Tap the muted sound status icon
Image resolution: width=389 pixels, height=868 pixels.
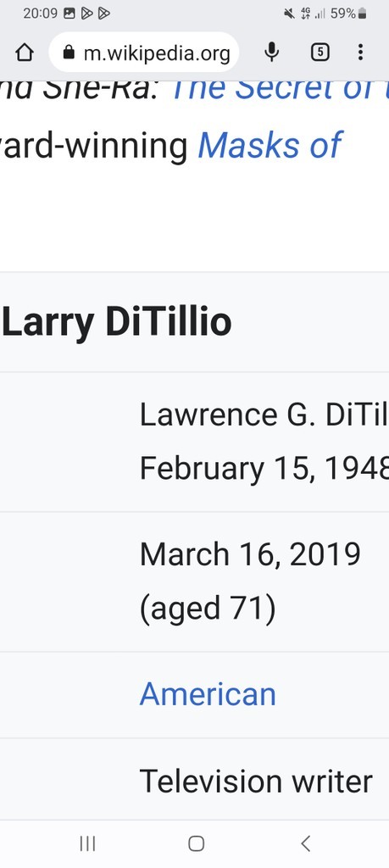(x=289, y=14)
